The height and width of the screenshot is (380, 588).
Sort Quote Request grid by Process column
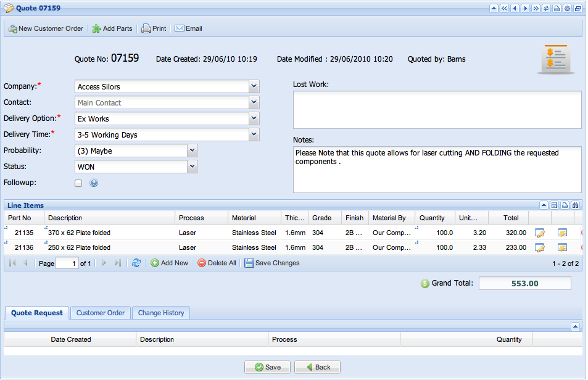pos(334,339)
